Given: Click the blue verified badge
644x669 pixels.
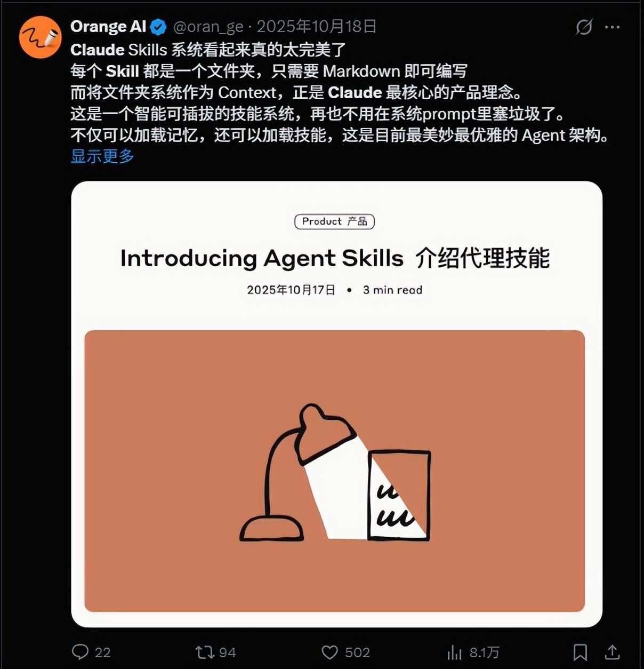Looking at the screenshot, I should 158,27.
